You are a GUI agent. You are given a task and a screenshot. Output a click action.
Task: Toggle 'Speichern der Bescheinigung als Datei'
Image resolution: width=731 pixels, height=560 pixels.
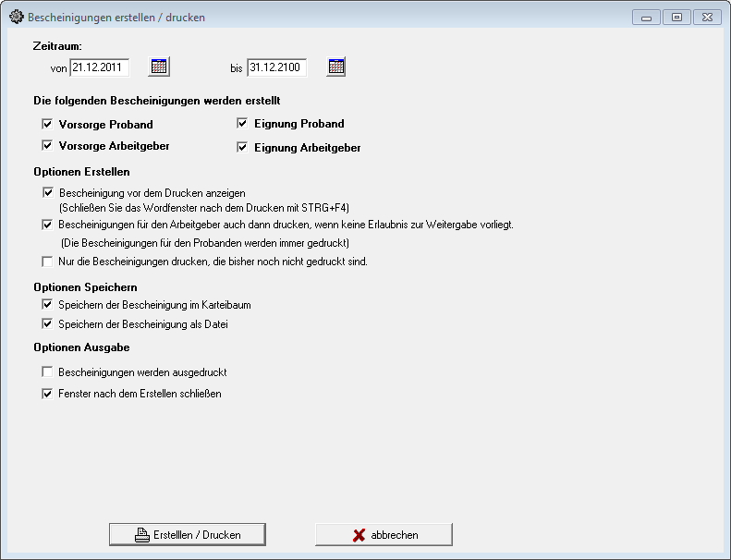tap(48, 324)
